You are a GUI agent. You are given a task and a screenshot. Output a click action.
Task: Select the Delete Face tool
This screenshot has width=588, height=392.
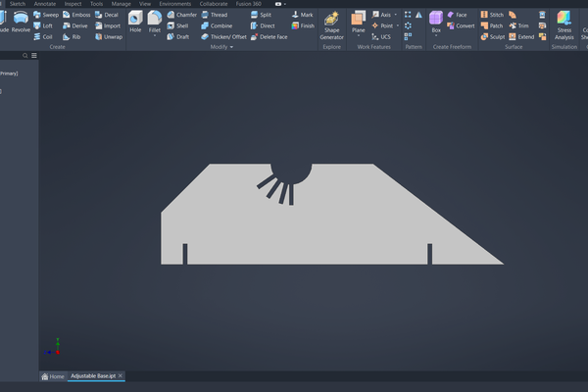269,37
